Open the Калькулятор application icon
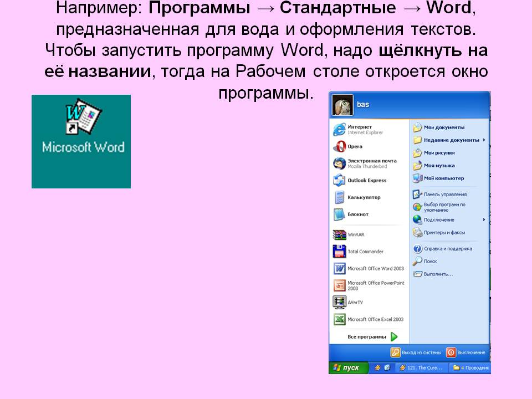 tap(340, 197)
